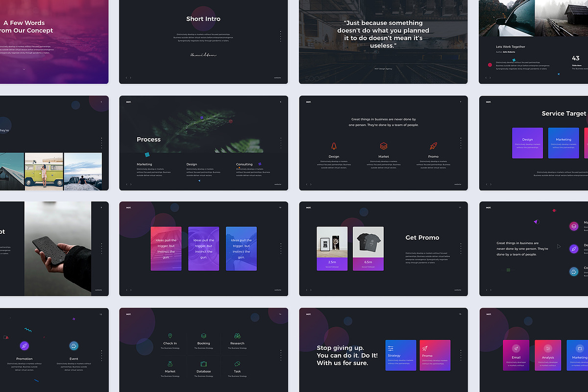This screenshot has width=588, height=392.
Task: Click the vertical dots on Check In slide
Action: tap(281, 355)
